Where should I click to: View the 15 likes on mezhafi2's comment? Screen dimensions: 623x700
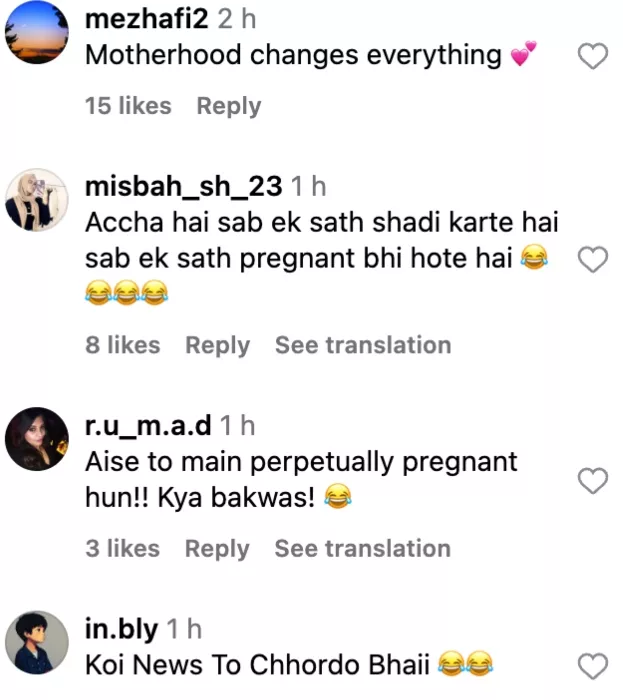click(x=128, y=106)
